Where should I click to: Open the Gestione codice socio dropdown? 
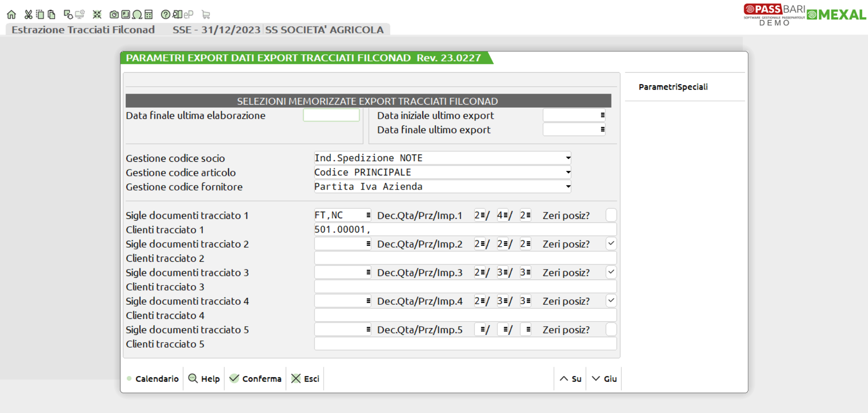(x=568, y=158)
